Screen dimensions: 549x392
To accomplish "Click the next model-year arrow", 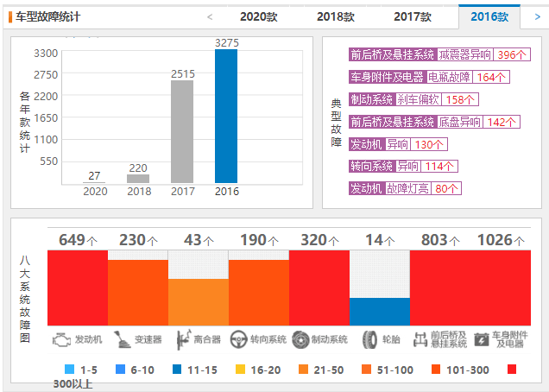I will 538,16.
